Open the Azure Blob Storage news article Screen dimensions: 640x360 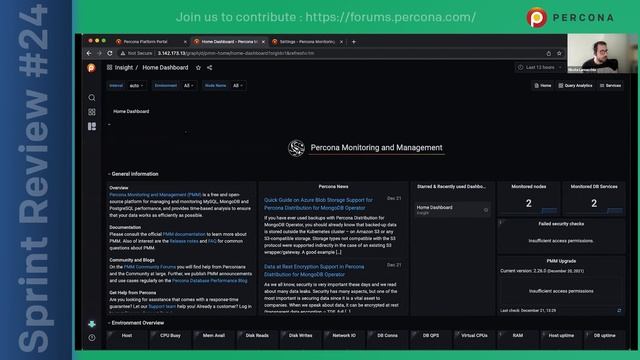[318, 204]
